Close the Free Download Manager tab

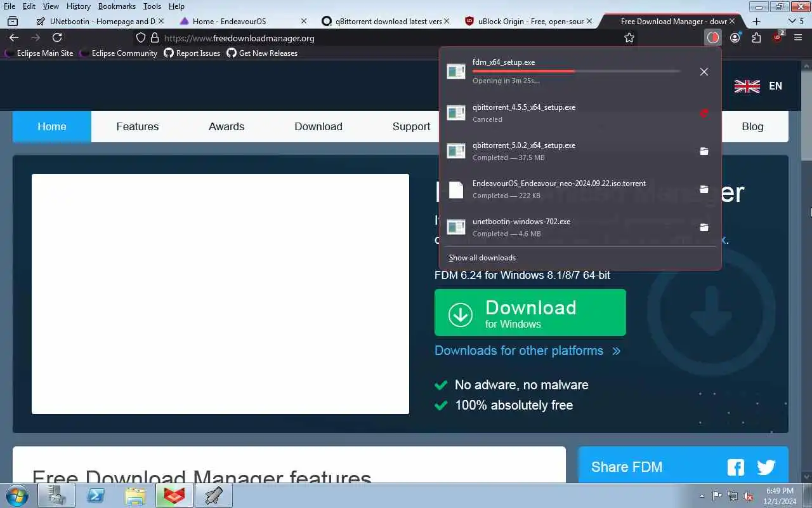click(x=732, y=21)
